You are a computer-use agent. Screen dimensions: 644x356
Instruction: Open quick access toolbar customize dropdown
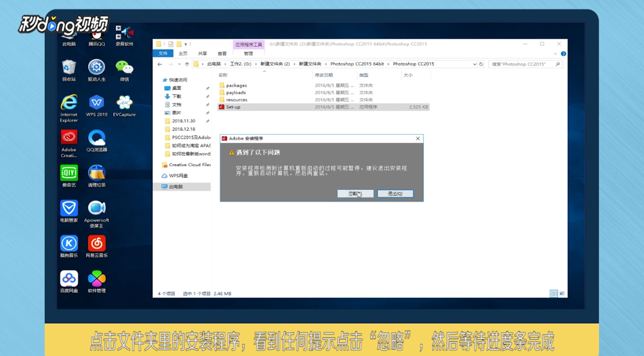(x=186, y=44)
